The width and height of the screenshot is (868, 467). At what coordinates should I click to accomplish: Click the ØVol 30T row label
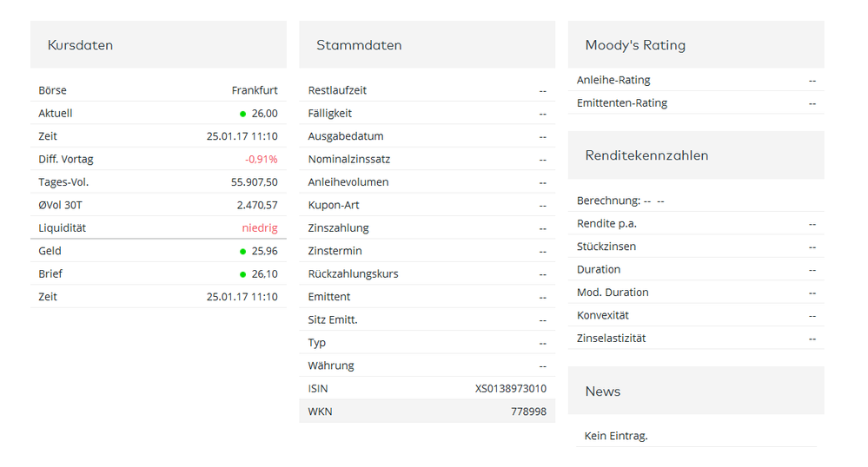point(61,205)
